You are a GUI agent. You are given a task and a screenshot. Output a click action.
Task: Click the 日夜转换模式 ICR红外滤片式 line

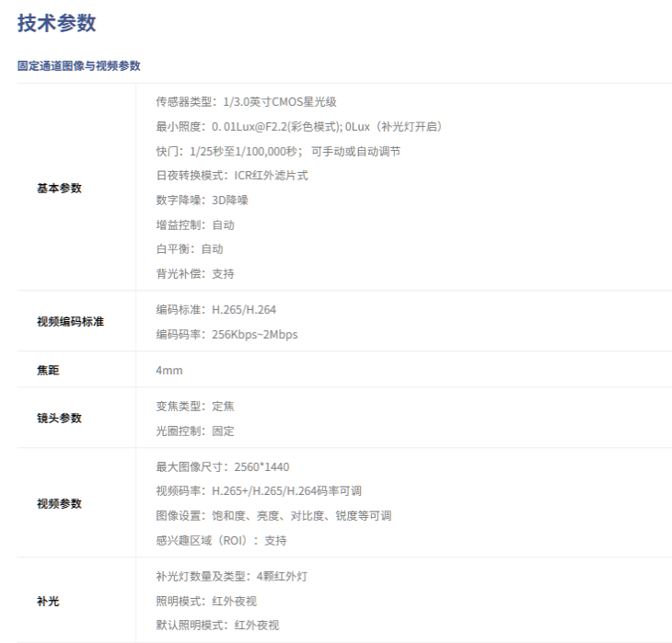[x=232, y=175]
